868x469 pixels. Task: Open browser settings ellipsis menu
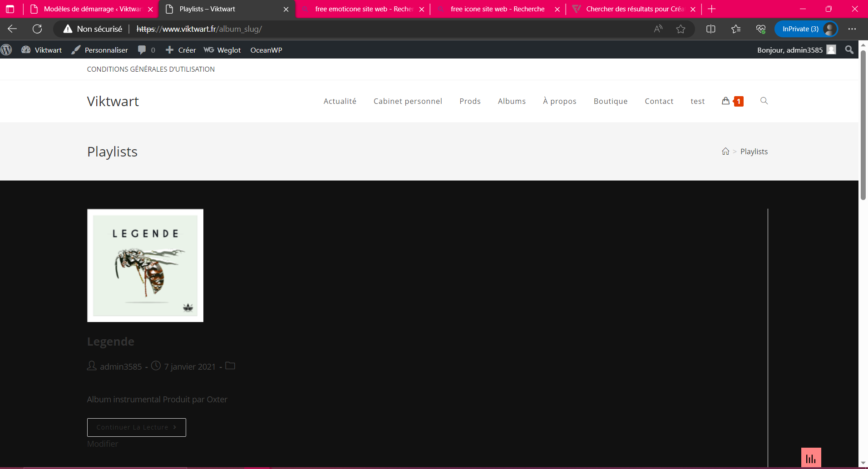click(x=852, y=29)
